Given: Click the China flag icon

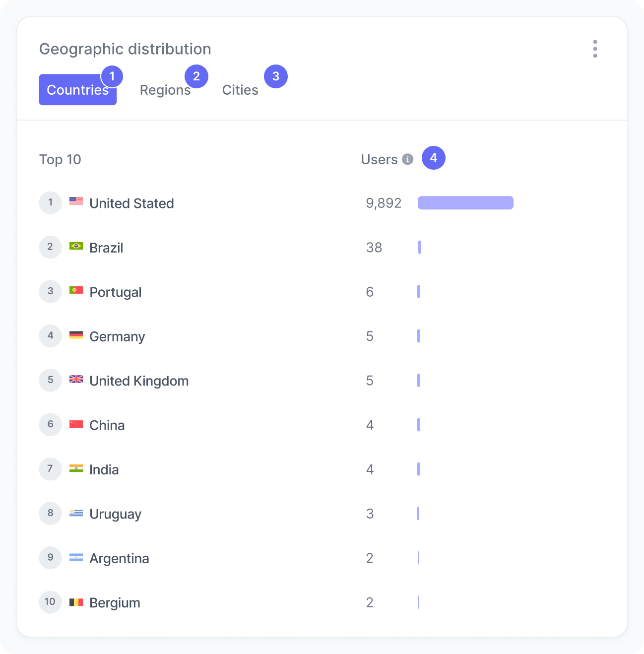Looking at the screenshot, I should [76, 424].
